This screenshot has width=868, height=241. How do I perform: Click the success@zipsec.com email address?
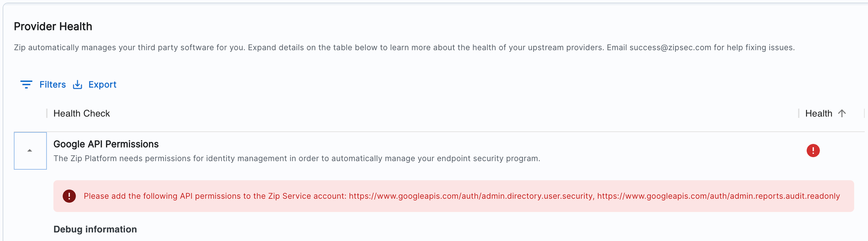[x=670, y=48]
